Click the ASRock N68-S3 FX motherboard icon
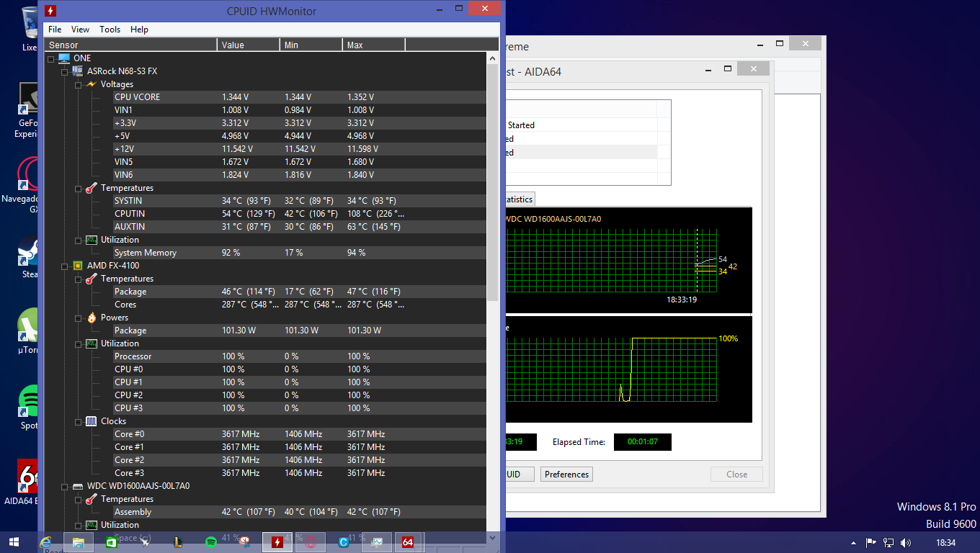 tap(77, 71)
